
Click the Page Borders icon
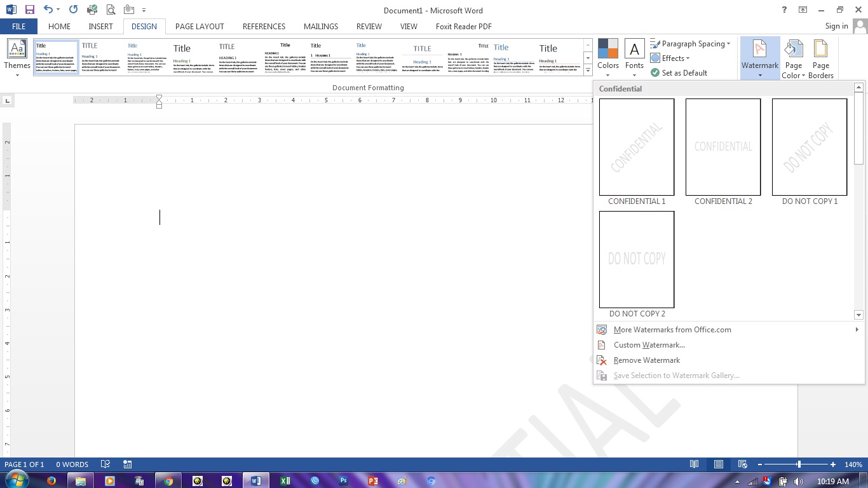coord(820,58)
